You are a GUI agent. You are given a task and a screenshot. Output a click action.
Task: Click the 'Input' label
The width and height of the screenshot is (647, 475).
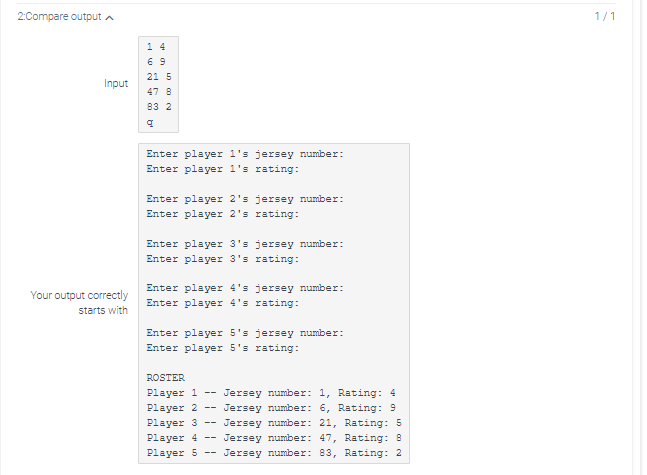[116, 83]
